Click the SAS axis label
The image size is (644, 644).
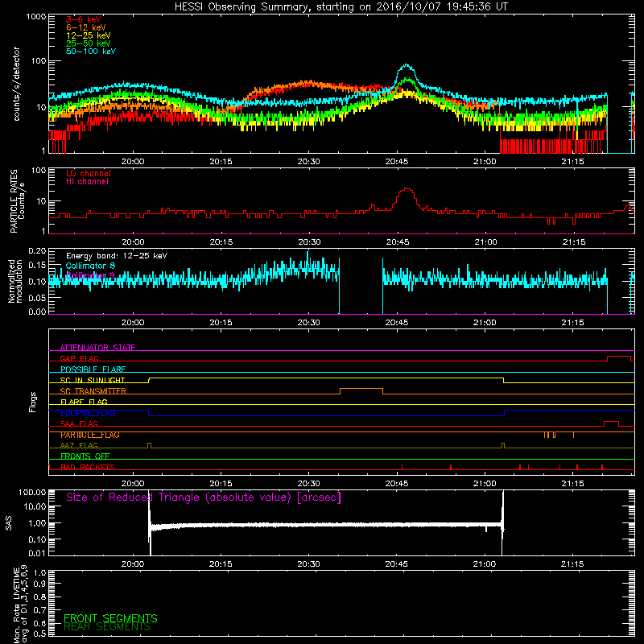pos(9,523)
